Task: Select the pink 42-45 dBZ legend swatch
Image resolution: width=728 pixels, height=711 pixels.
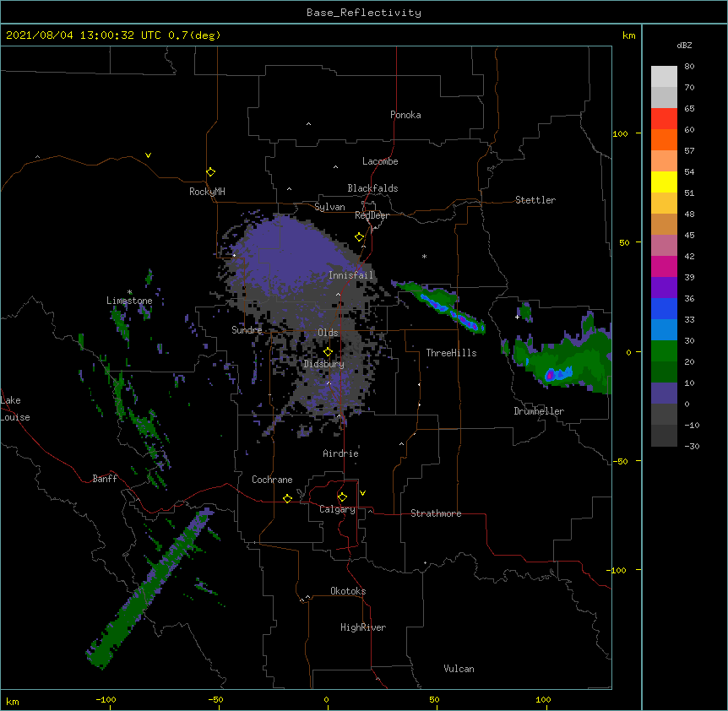Action: point(664,246)
